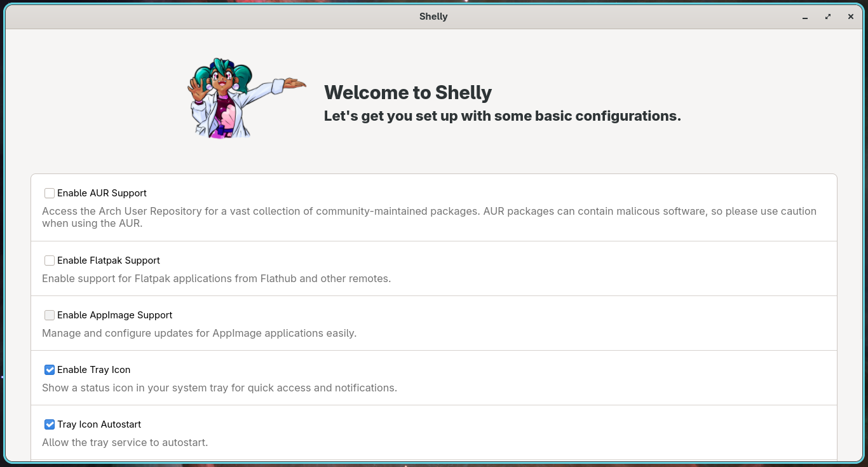The image size is (868, 467).
Task: Enable the AUR Support checkbox
Action: pos(50,193)
